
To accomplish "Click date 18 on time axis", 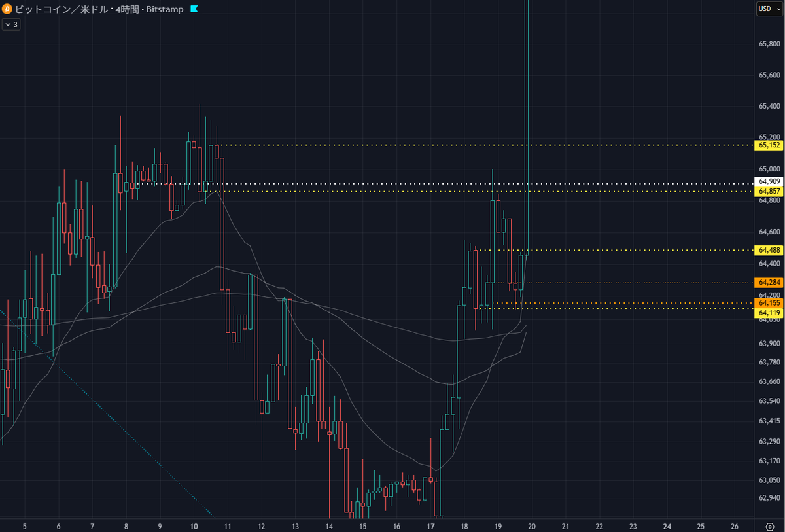I will coord(464,525).
